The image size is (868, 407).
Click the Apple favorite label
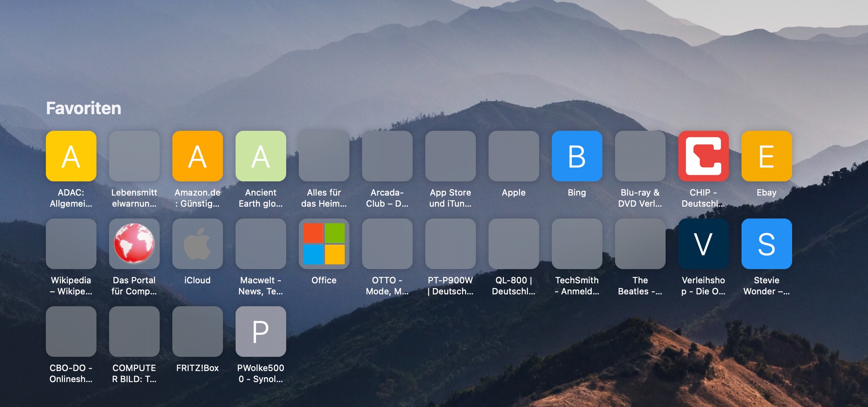tap(513, 193)
